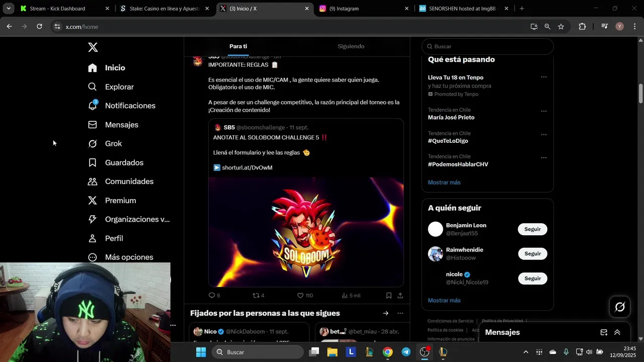Go back in browser history

[9, 27]
